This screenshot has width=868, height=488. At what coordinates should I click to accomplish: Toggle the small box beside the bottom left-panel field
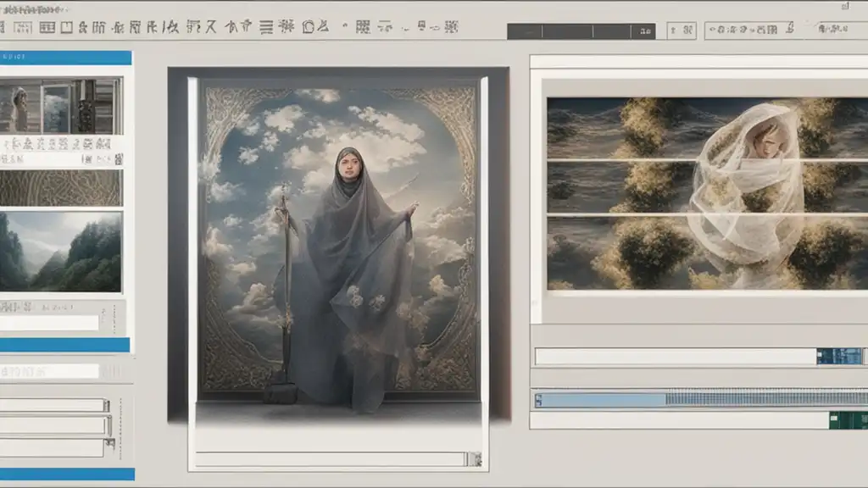110,444
